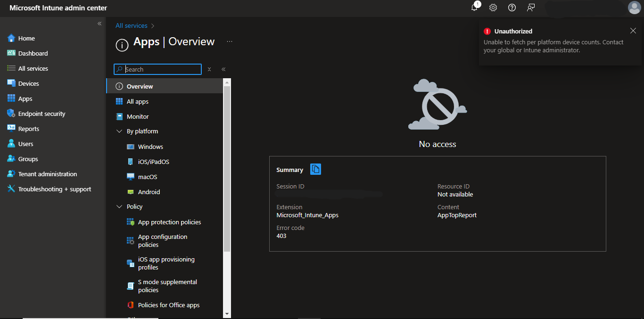Open the Devices section in the sidebar
Viewport: 644px width, 319px height.
[x=30, y=83]
